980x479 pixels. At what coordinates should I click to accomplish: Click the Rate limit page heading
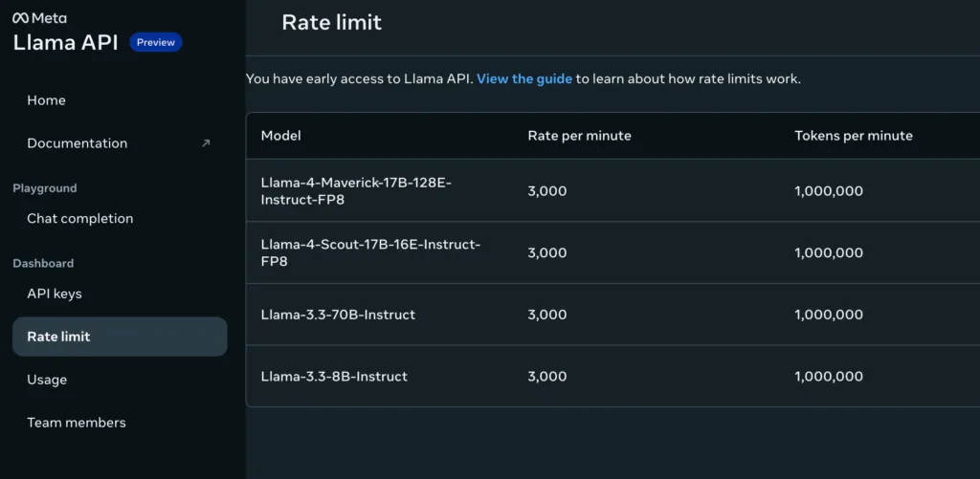[331, 23]
